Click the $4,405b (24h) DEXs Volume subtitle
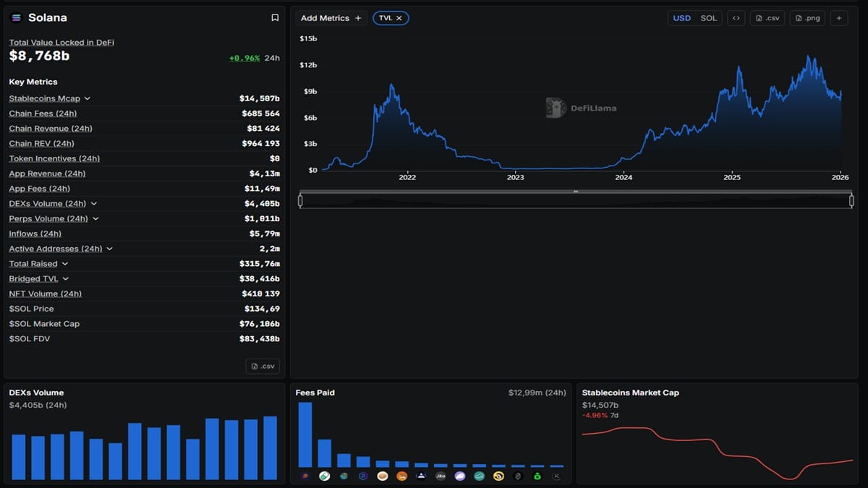This screenshot has height=488, width=868. [38, 405]
